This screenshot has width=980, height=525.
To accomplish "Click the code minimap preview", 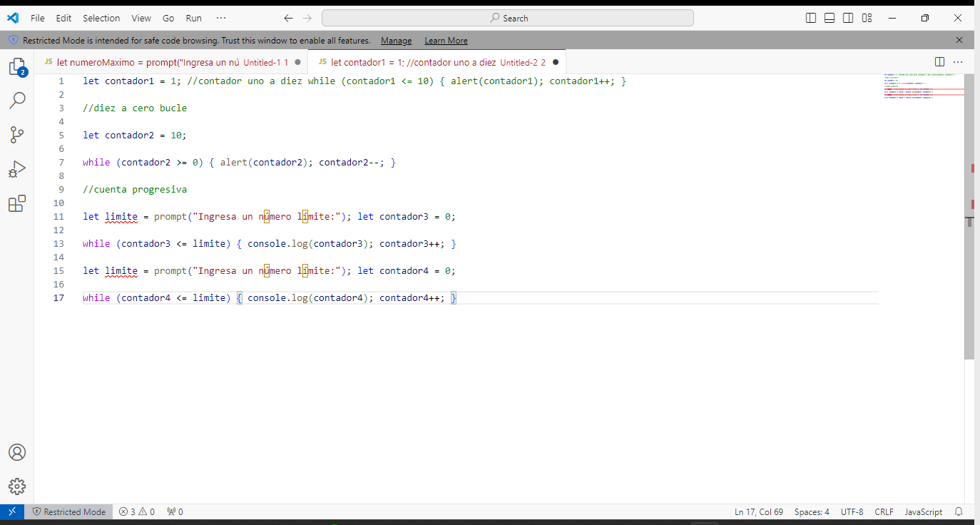I will [x=924, y=86].
